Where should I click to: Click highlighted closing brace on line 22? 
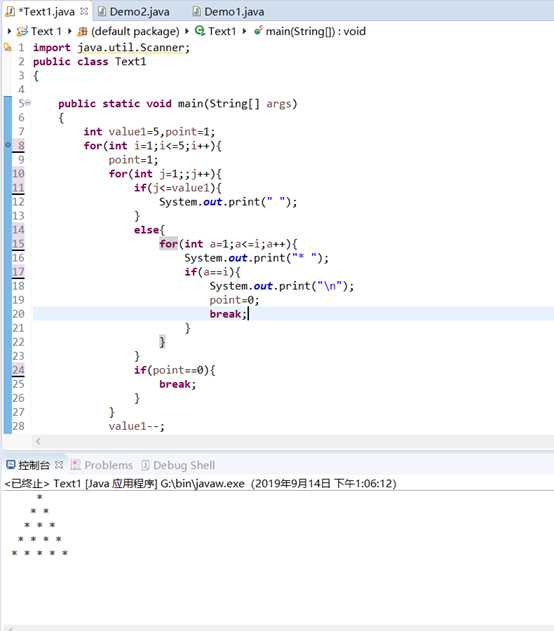162,342
